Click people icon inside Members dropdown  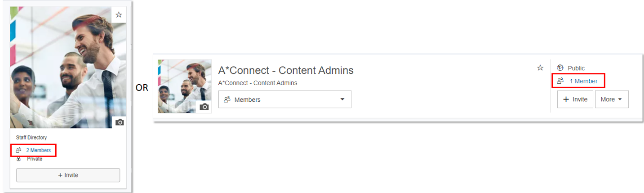227,99
